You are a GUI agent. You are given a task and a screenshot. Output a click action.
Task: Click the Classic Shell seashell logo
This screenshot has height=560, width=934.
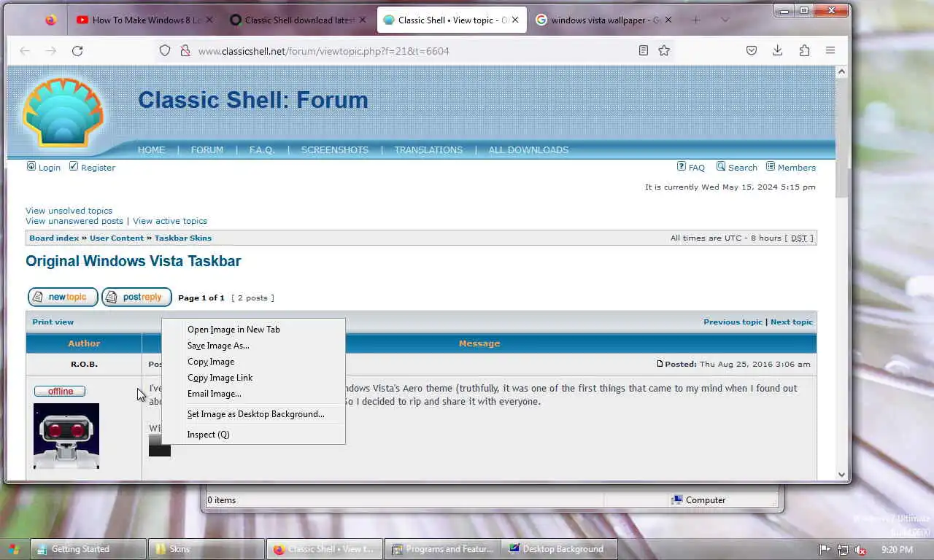click(x=63, y=112)
